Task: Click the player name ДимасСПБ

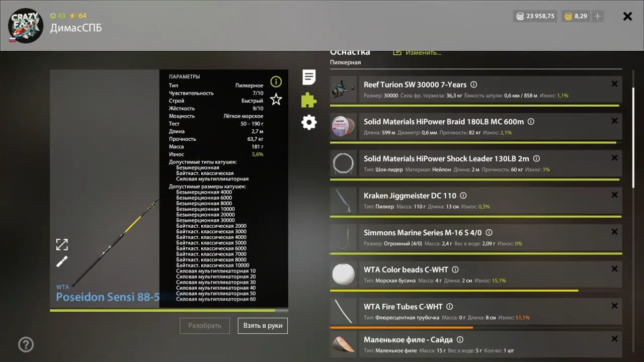Action: [76, 28]
